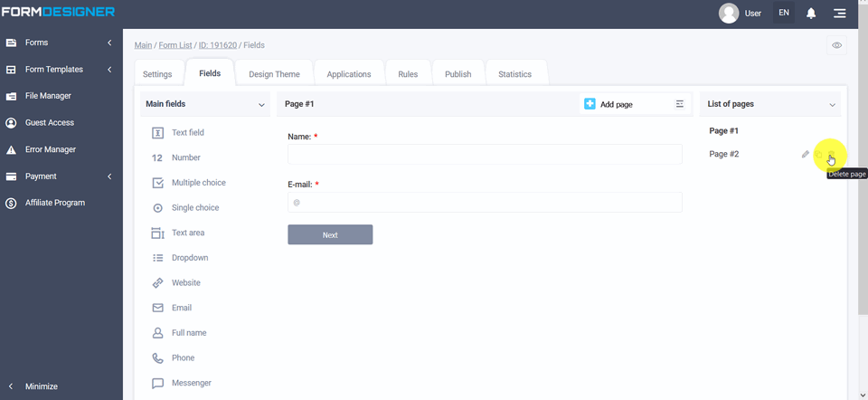Expand Form Templates submenu chevron
Viewport: 868px width, 400px height.
pos(109,70)
